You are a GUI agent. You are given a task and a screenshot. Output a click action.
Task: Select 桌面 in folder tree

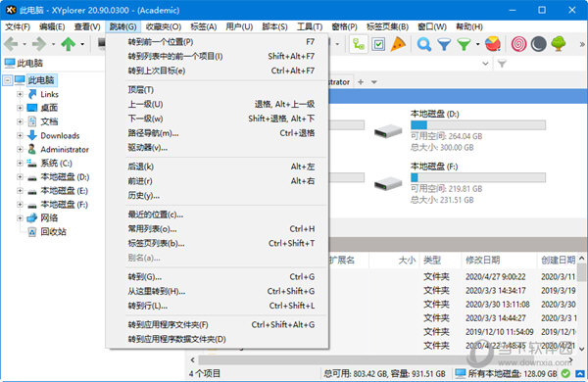pyautogui.click(x=49, y=108)
